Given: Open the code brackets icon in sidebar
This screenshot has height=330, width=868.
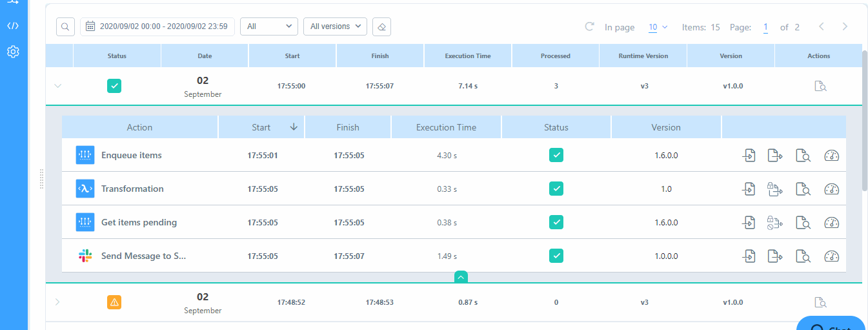Looking at the screenshot, I should [x=14, y=26].
